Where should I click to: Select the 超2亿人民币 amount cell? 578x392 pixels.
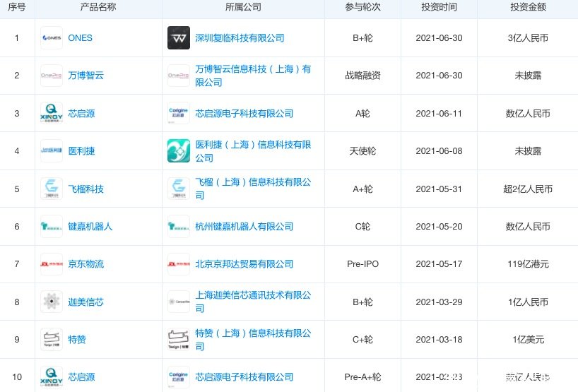(528, 189)
